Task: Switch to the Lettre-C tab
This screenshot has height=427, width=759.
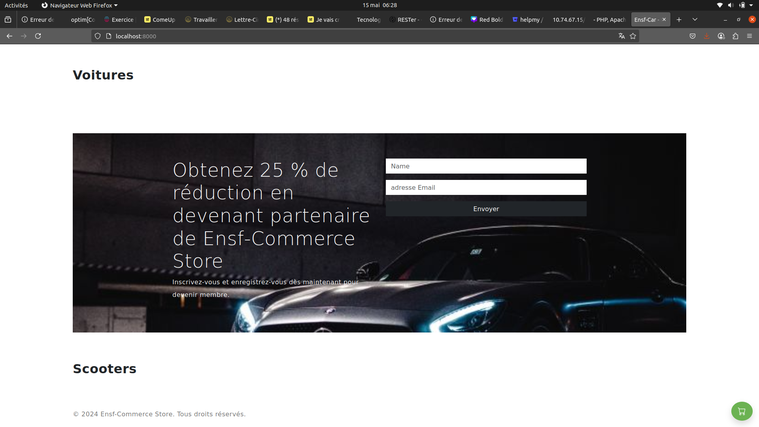Action: point(242,20)
